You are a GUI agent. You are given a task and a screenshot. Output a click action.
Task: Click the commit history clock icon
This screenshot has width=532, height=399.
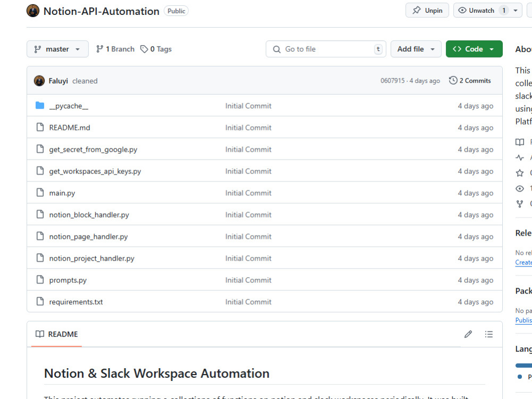pos(453,80)
